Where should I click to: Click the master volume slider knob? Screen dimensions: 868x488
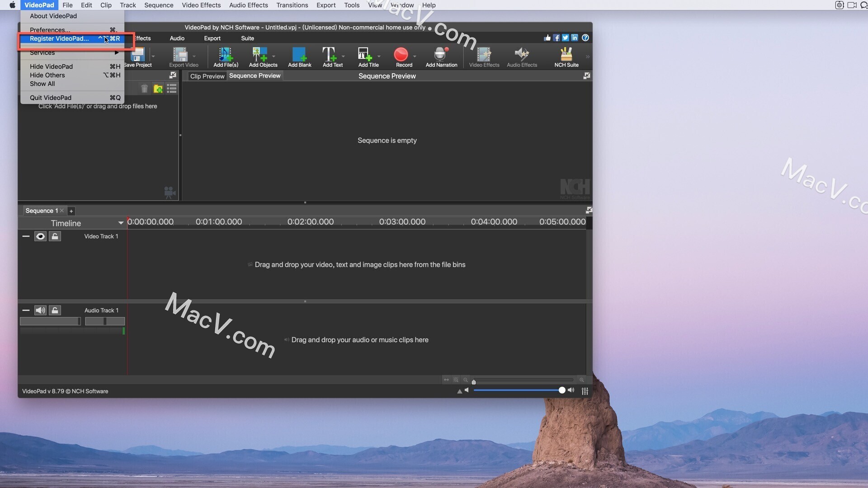tap(561, 390)
